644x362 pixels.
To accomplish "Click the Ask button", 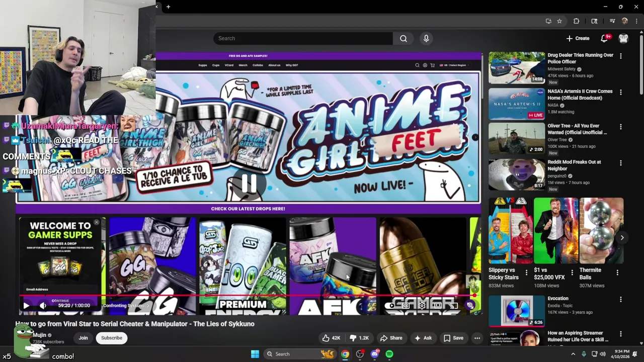I will point(423,338).
